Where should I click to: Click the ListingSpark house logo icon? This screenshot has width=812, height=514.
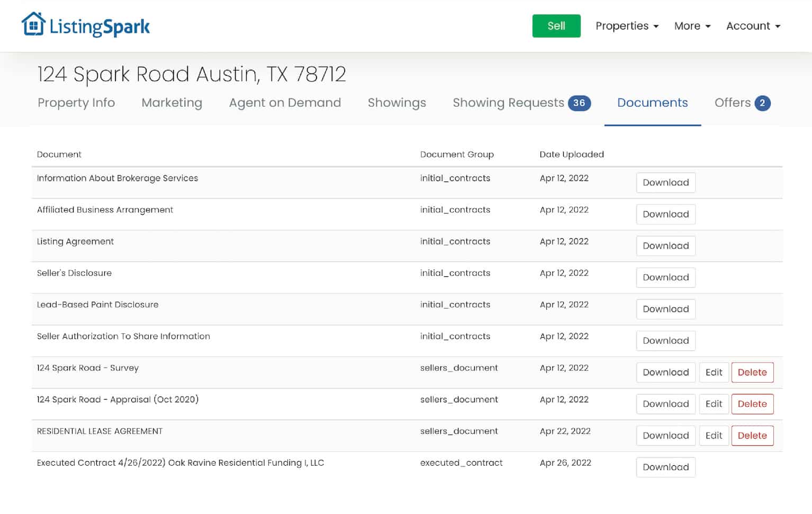tap(33, 24)
